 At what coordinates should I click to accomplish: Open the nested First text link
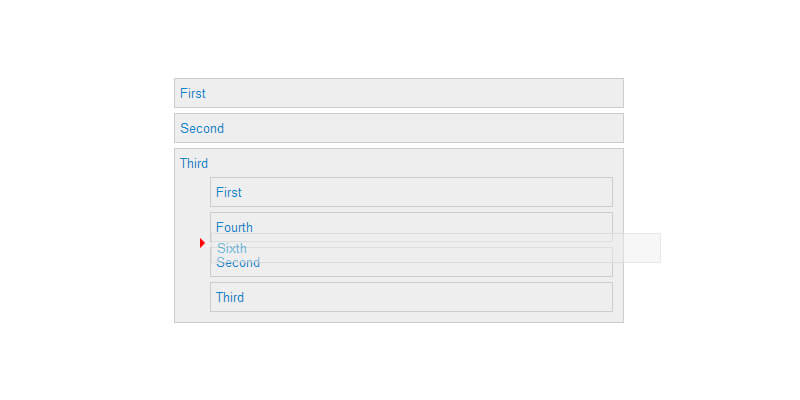pyautogui.click(x=229, y=192)
